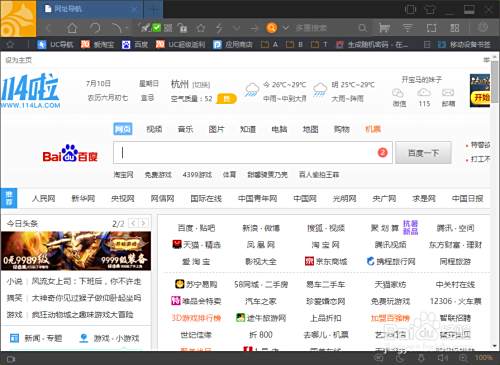
Task: Expand the address bar history chevron
Action: pyautogui.click(x=236, y=28)
